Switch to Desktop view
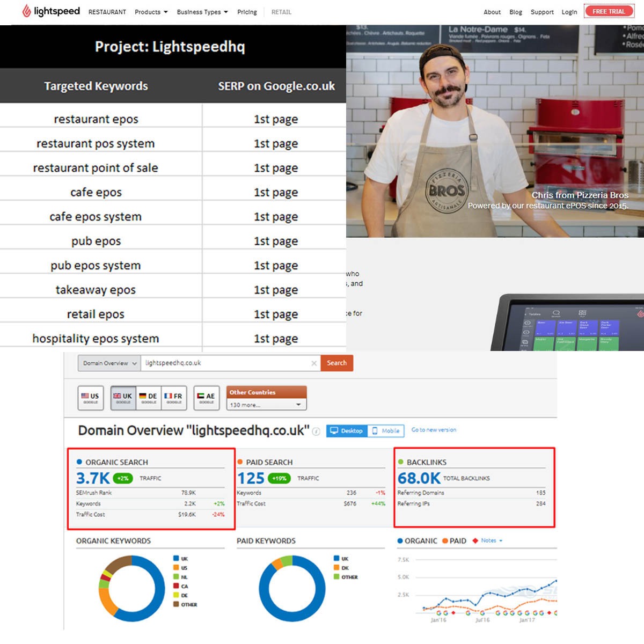The width and height of the screenshot is (644, 644). click(x=347, y=430)
